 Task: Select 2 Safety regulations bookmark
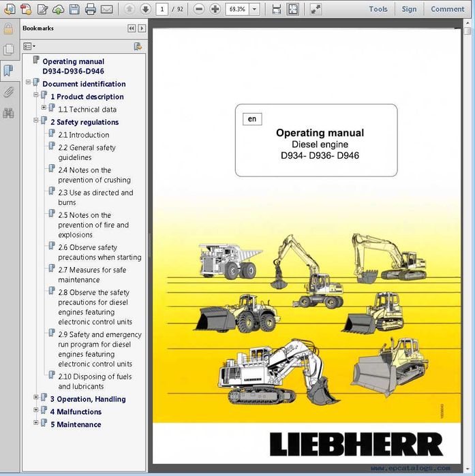coord(85,122)
